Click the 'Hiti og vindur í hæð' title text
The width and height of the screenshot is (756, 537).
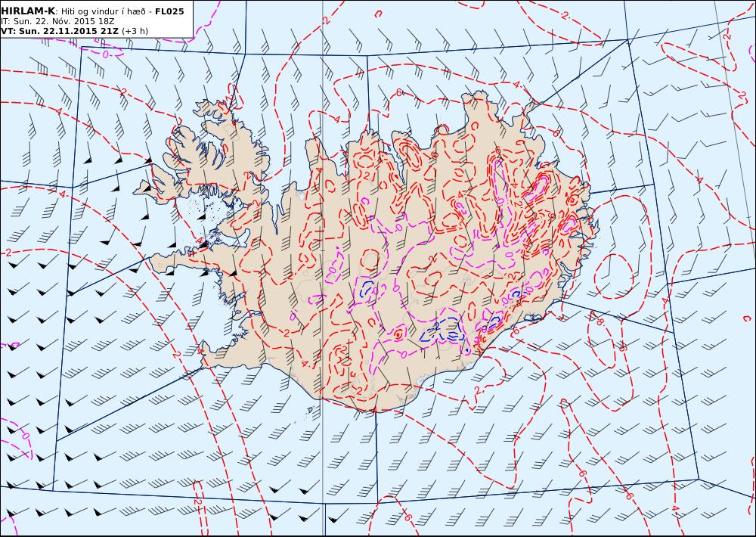coord(102,11)
